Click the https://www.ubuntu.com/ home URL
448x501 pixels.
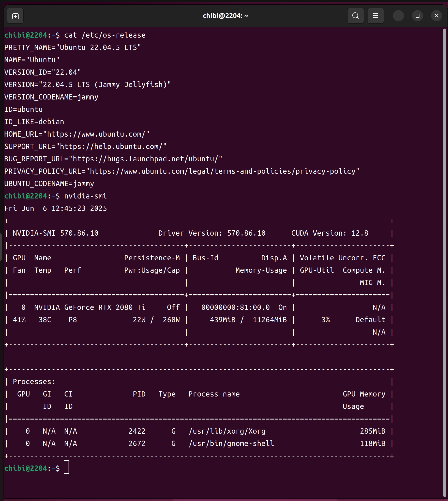(96, 134)
